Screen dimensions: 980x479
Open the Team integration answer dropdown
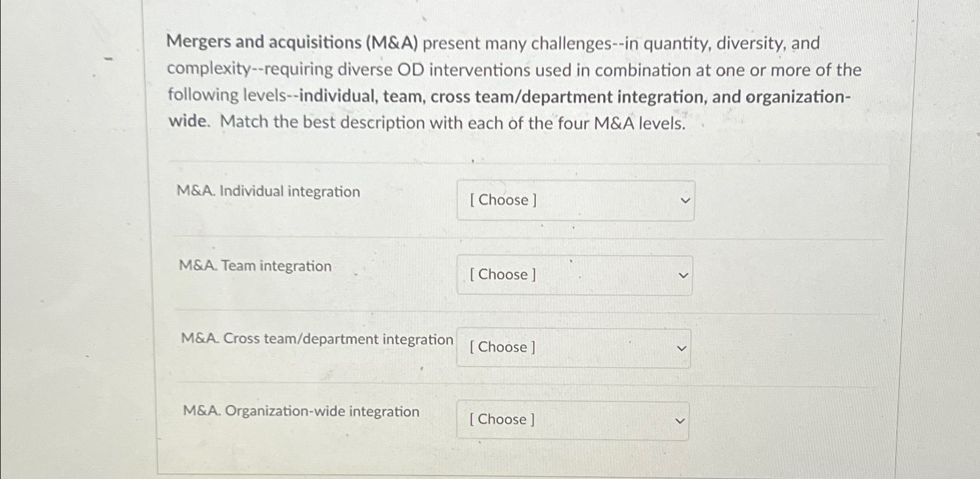point(574,275)
